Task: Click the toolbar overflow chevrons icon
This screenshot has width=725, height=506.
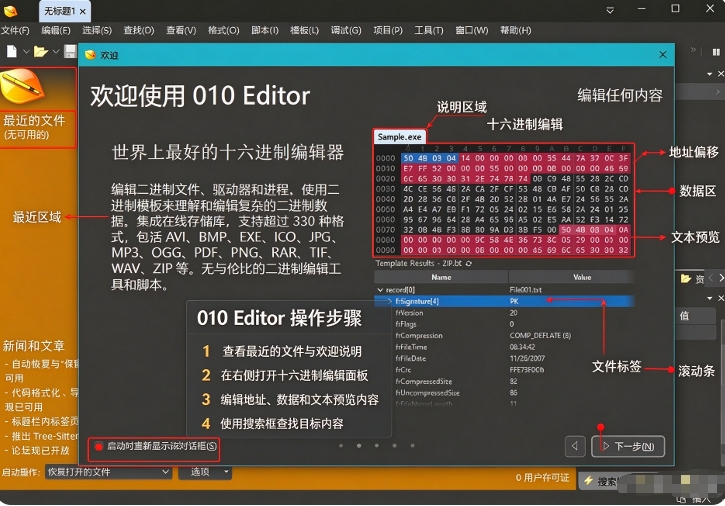Action: point(693,49)
